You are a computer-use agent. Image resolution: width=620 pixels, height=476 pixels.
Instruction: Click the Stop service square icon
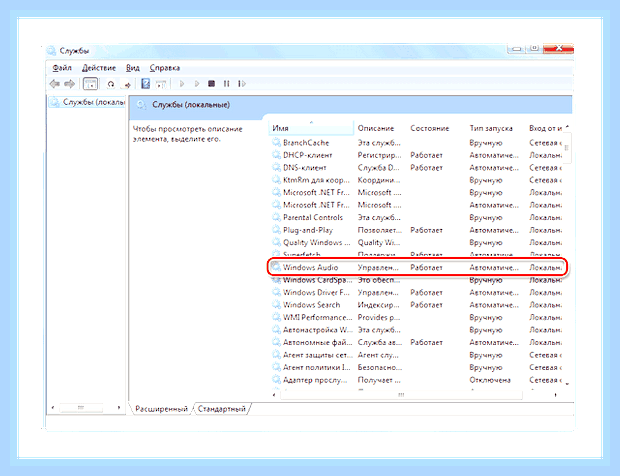pyautogui.click(x=212, y=83)
